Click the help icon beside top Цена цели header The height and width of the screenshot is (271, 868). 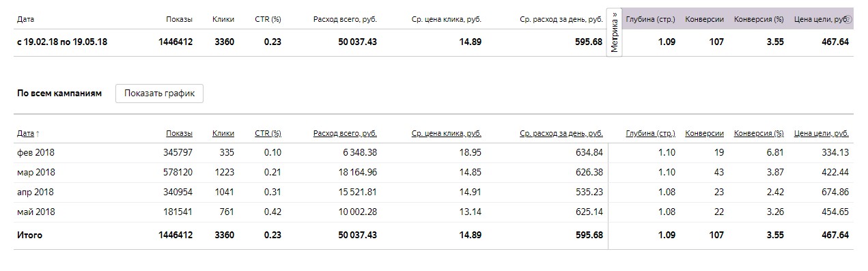[849, 20]
